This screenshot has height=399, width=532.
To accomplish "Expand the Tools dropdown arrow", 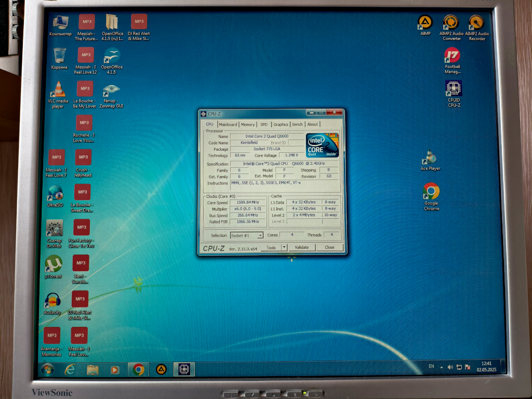I will click(x=284, y=247).
